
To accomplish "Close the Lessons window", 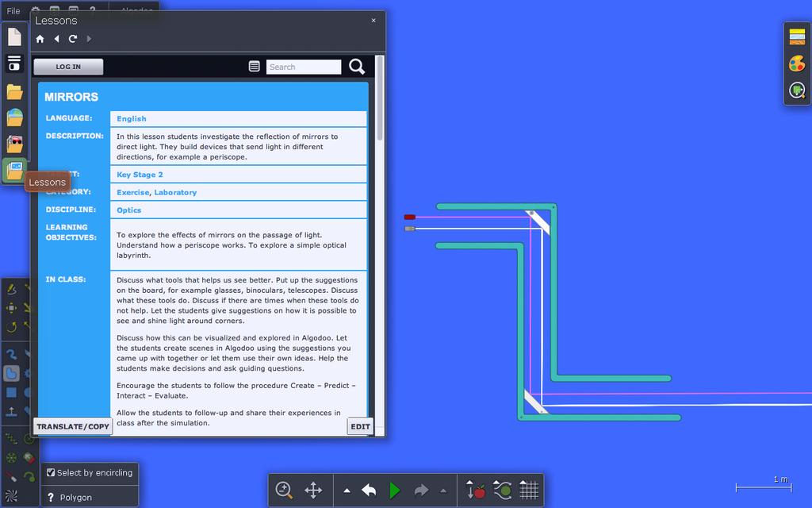I will (x=373, y=20).
